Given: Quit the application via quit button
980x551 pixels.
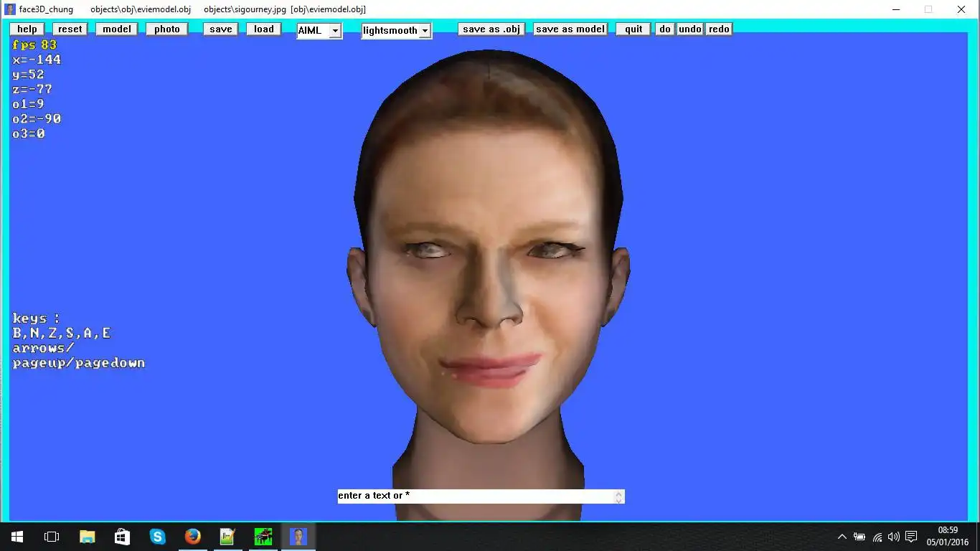Looking at the screenshot, I should tap(633, 29).
